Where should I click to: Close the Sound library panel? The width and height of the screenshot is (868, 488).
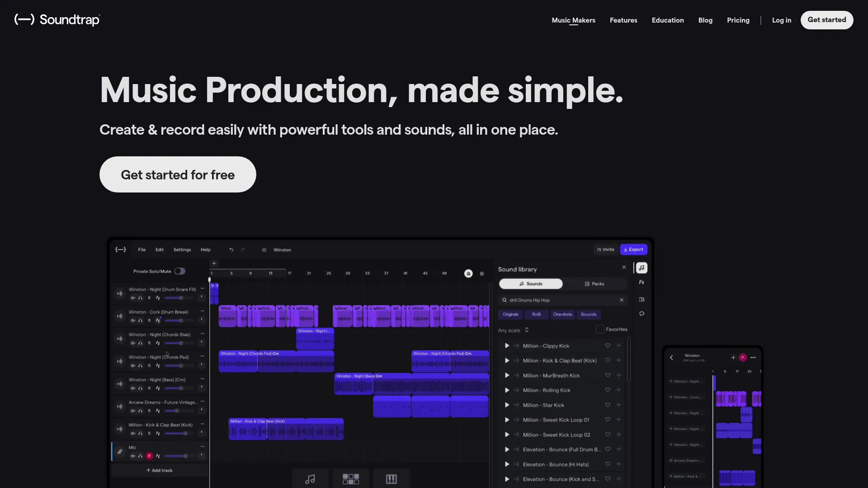(624, 267)
